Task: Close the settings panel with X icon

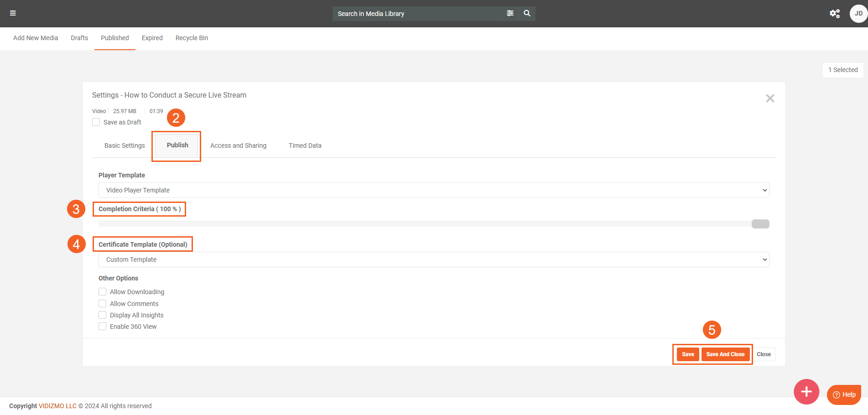Action: [x=770, y=98]
